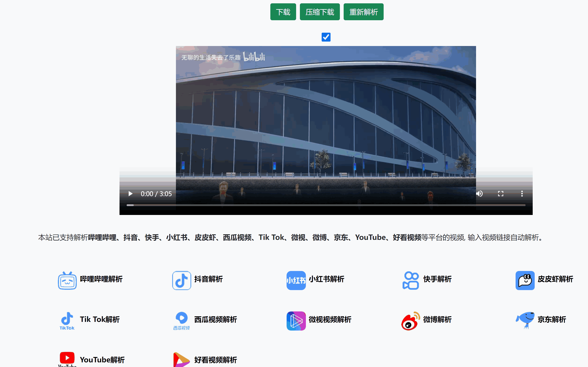Click the 压缩下载 button
The height and width of the screenshot is (367, 588).
[x=320, y=12]
